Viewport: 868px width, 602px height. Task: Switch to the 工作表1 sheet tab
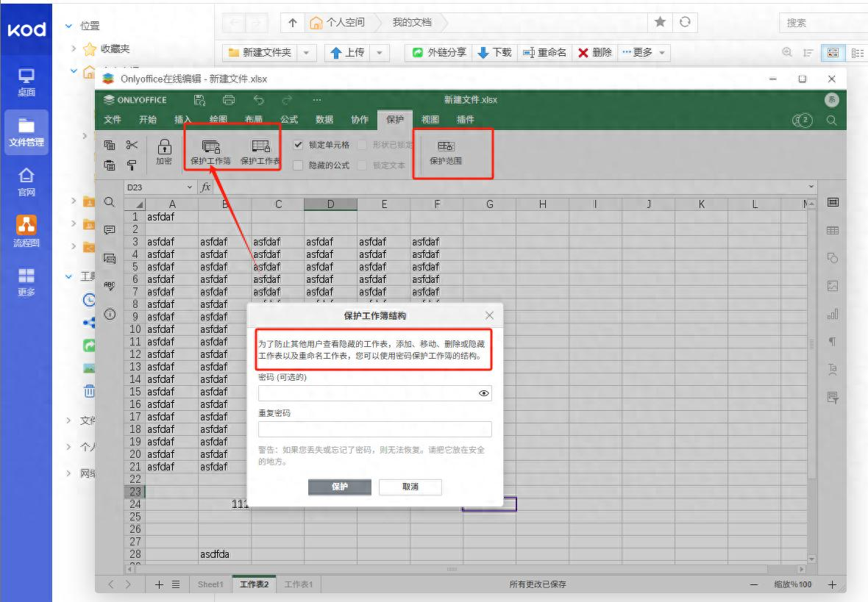point(299,584)
